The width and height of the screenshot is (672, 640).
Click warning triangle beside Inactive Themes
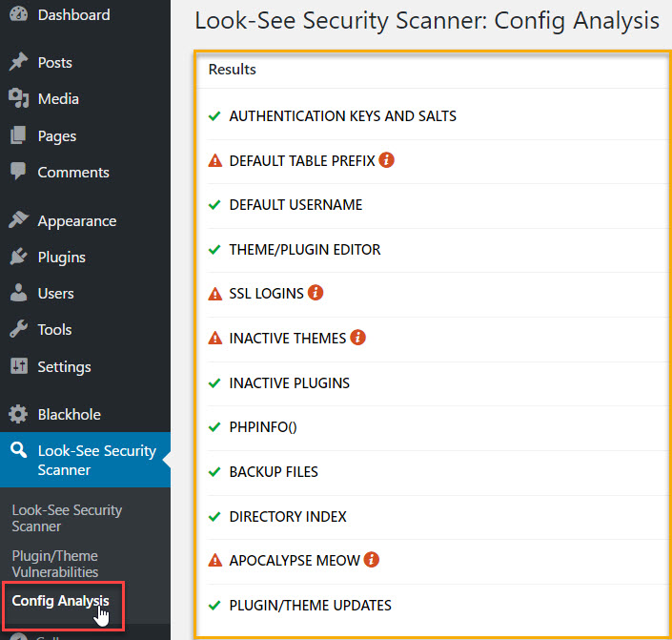[x=215, y=338]
